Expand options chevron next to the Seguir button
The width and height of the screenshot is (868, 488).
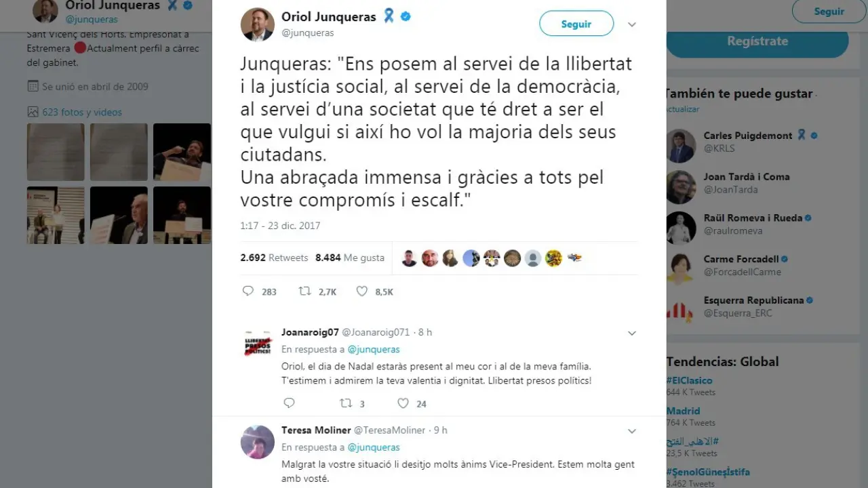[632, 24]
